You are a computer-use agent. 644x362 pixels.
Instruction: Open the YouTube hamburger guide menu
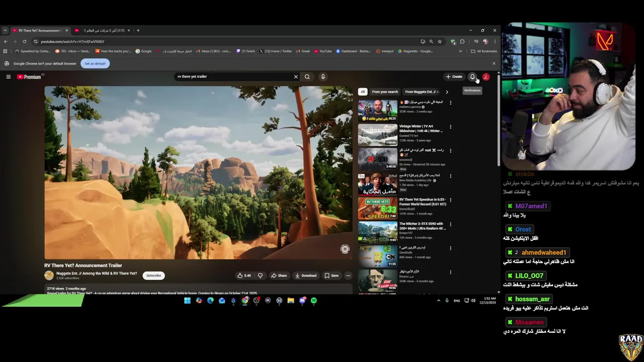point(9,77)
